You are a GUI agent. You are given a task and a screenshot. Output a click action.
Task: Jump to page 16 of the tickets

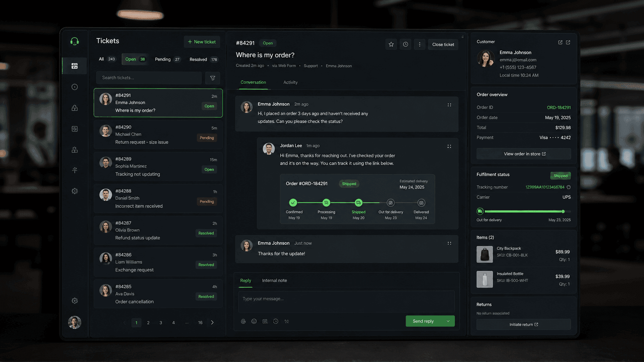click(200, 322)
